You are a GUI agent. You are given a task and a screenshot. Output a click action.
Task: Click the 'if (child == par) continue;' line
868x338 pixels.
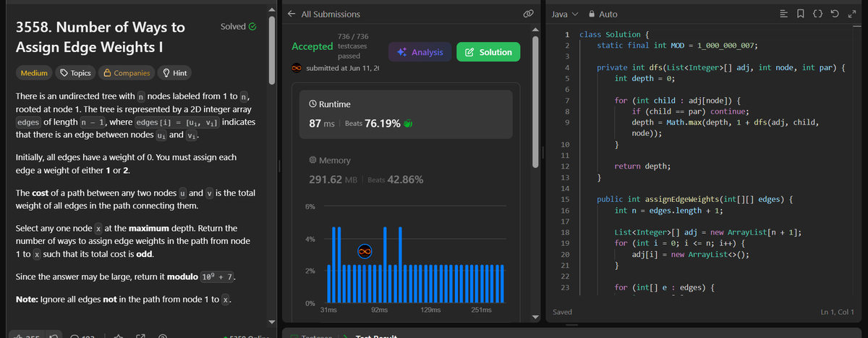pyautogui.click(x=690, y=111)
